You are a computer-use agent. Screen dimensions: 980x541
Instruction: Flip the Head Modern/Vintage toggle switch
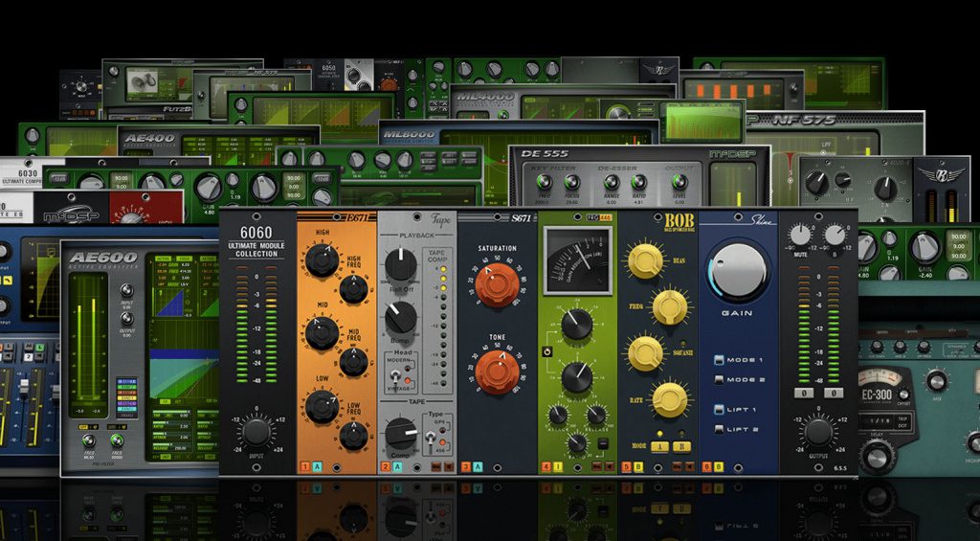394,378
